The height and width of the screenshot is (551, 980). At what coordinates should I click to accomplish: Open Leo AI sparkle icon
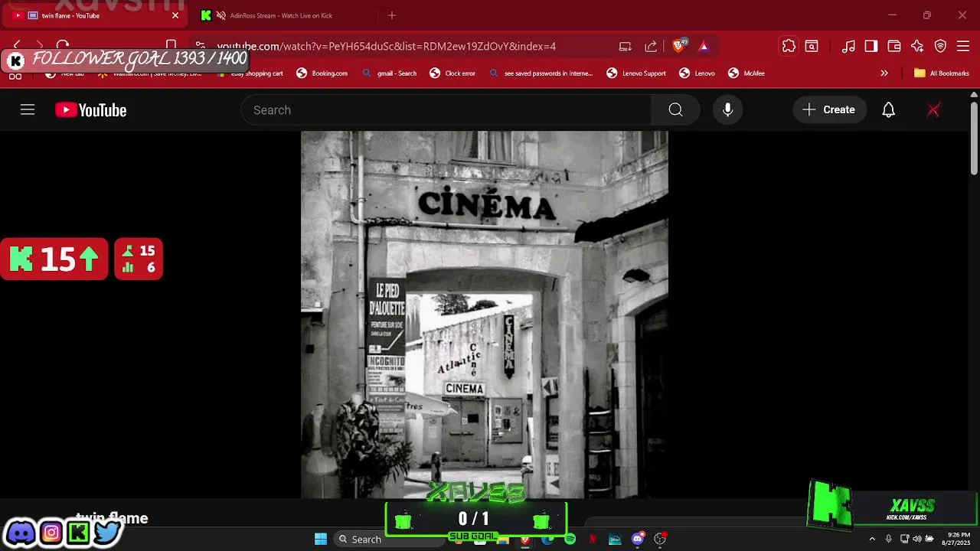point(917,47)
